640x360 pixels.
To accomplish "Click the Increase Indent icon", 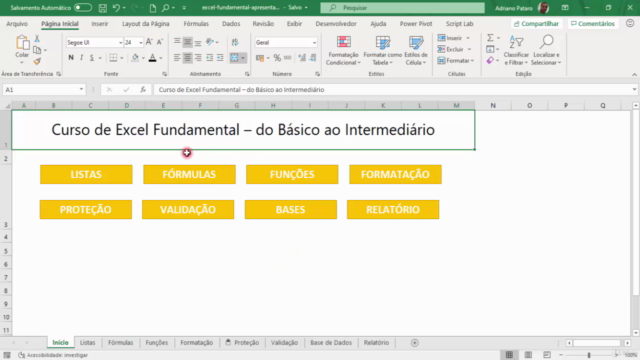I will pyautogui.click(x=220, y=58).
